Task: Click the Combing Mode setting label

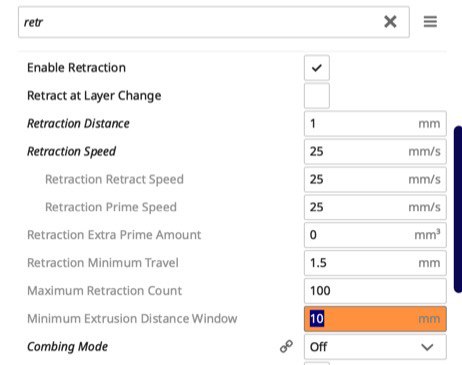Action: (68, 347)
